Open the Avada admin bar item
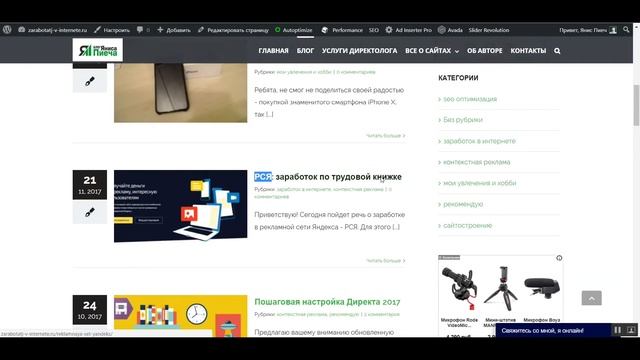 [x=450, y=30]
